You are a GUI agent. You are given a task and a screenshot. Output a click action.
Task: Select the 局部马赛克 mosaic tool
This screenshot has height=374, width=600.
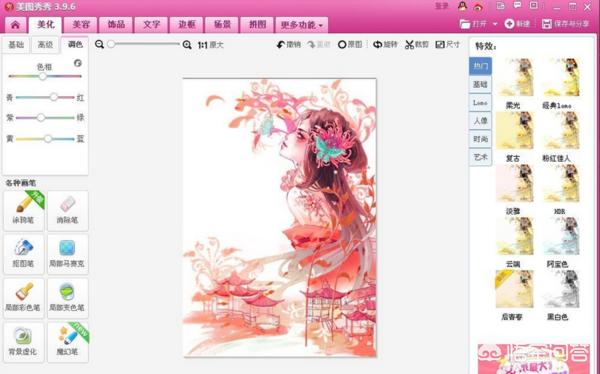pos(68,254)
